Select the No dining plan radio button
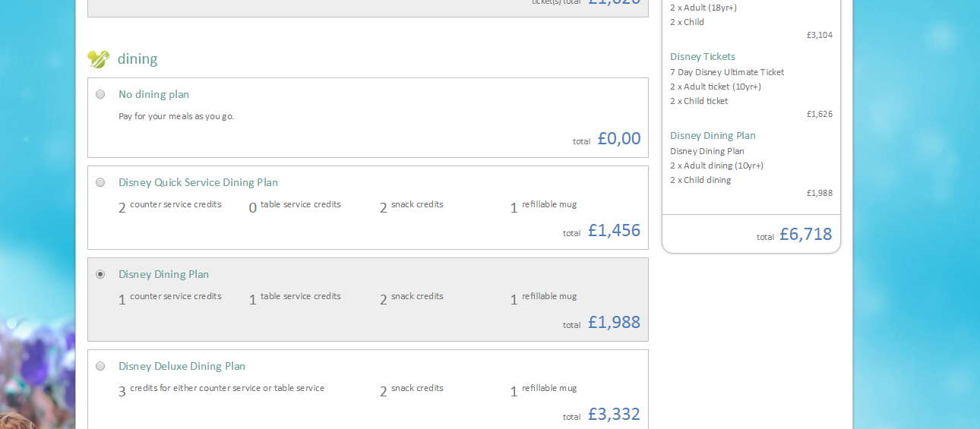The height and width of the screenshot is (429, 980). (x=100, y=95)
